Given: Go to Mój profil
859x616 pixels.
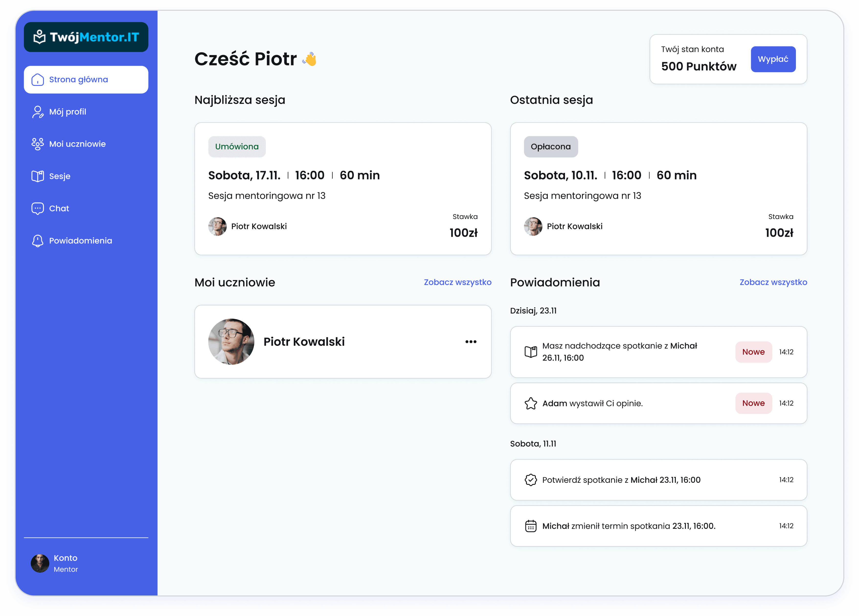Looking at the screenshot, I should [x=86, y=112].
